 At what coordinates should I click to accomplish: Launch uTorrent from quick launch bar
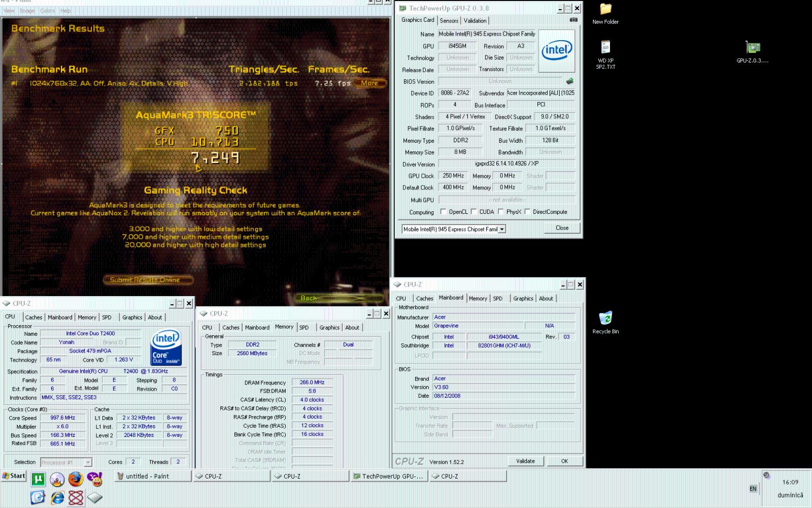click(x=38, y=479)
